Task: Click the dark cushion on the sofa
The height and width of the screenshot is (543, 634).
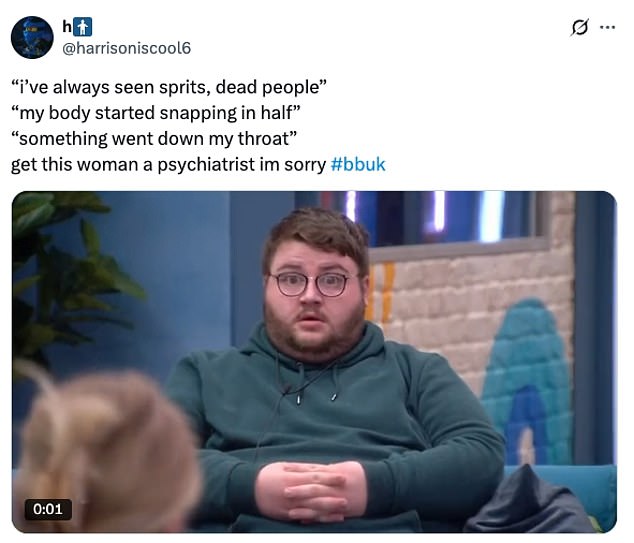Action: [x=530, y=503]
